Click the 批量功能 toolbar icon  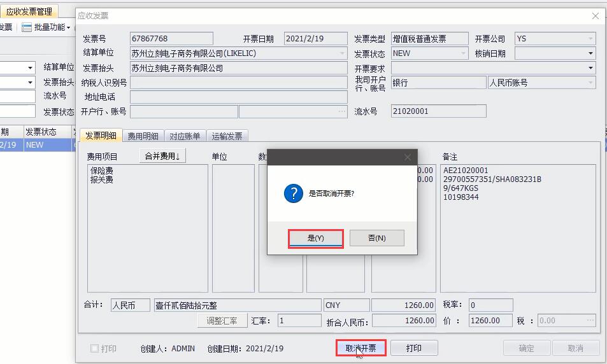click(x=27, y=27)
